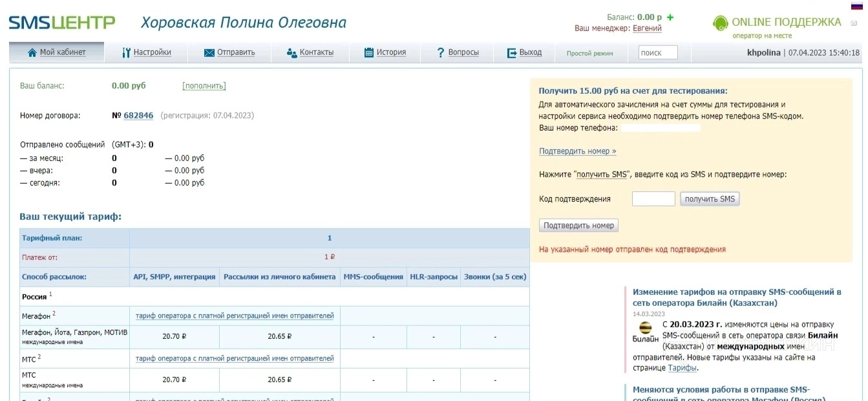
Task: Click the people icon next to Контакты
Action: [x=291, y=53]
